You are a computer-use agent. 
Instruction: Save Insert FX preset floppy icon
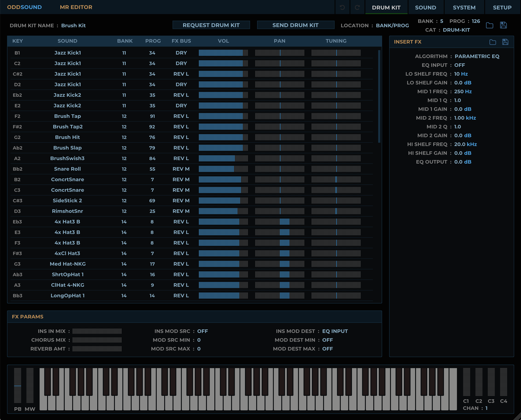click(505, 42)
